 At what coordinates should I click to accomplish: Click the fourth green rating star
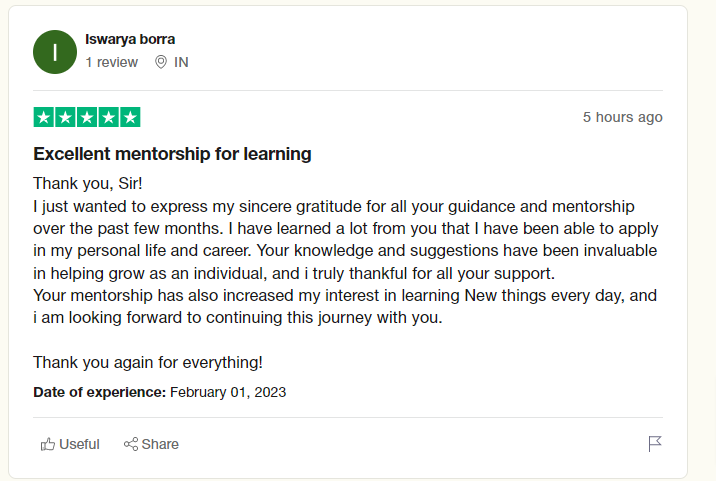[x=108, y=117]
